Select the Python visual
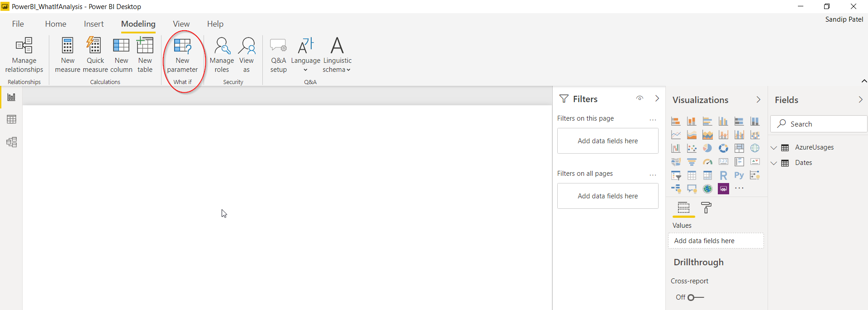Viewport: 868px width, 310px height. click(739, 175)
